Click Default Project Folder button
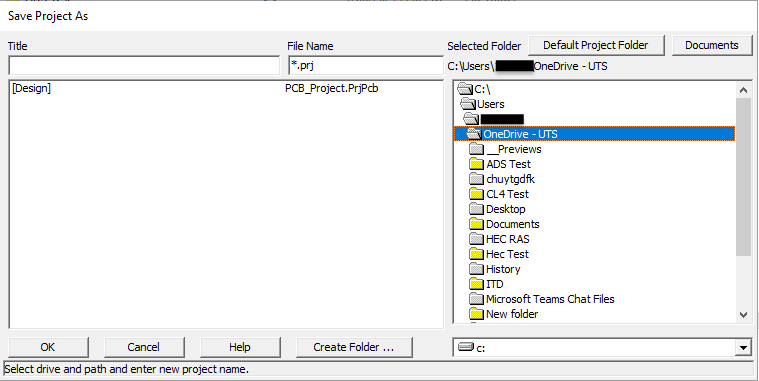 coord(596,46)
